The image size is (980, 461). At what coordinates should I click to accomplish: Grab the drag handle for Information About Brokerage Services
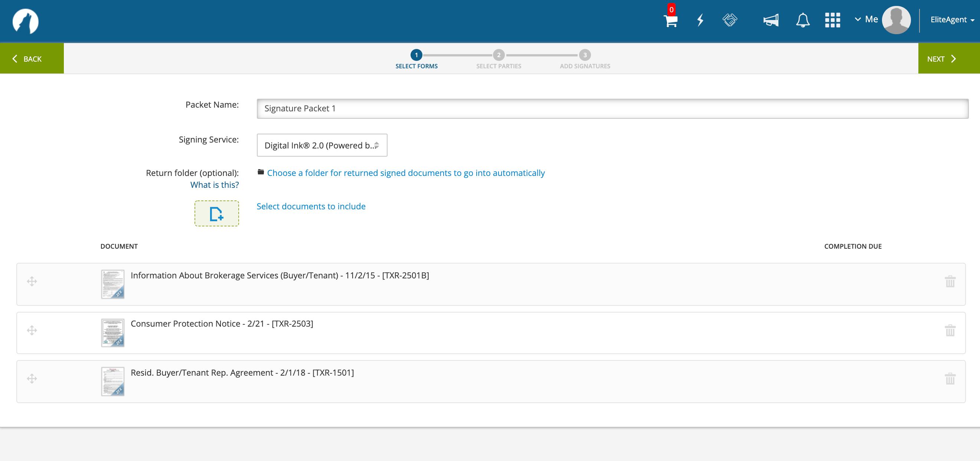tap(32, 281)
